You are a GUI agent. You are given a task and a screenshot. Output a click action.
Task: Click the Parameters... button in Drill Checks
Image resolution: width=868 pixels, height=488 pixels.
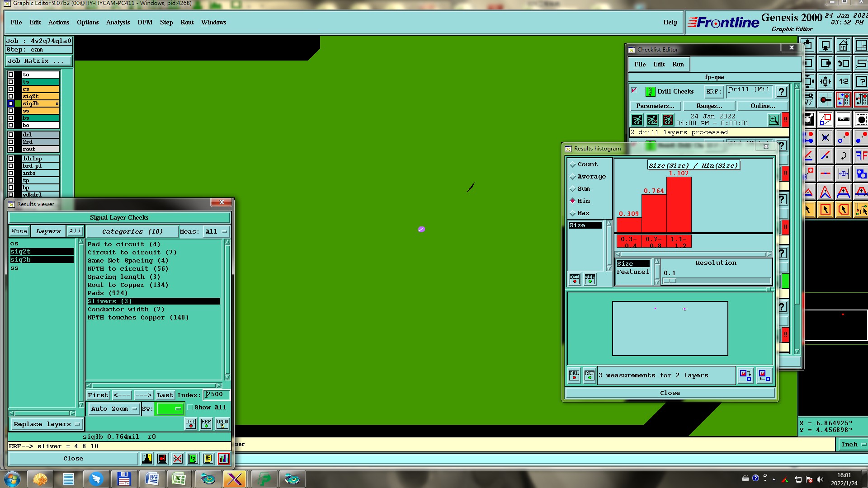[655, 106]
